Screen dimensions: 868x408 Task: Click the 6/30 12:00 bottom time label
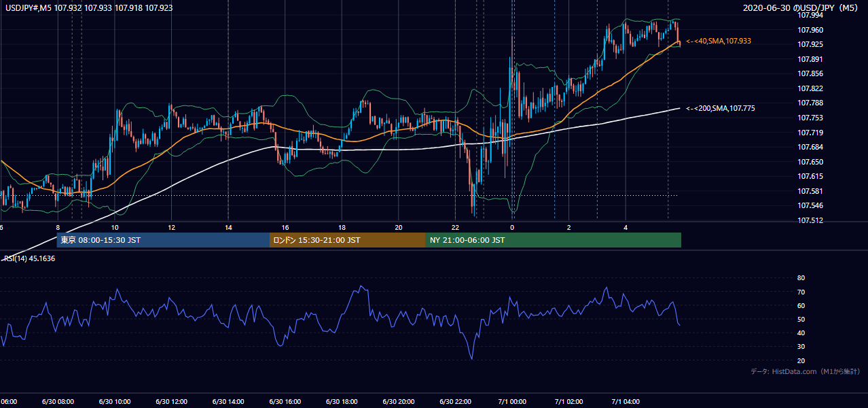click(x=171, y=402)
